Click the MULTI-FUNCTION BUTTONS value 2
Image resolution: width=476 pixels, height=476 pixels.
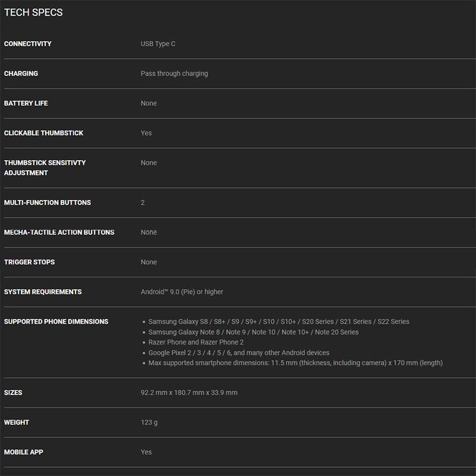(x=143, y=203)
